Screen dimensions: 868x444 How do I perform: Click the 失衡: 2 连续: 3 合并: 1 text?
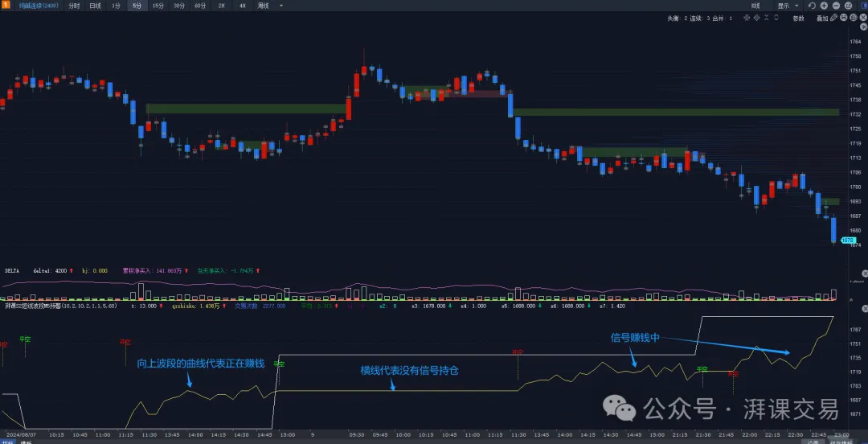click(x=700, y=18)
